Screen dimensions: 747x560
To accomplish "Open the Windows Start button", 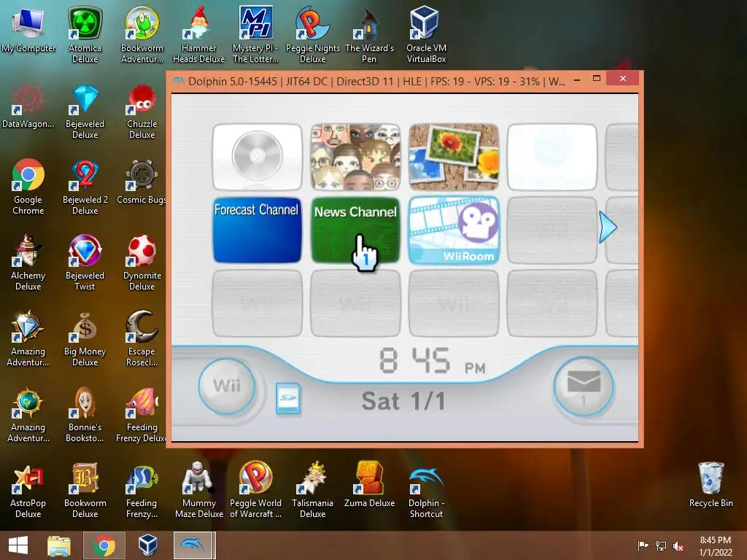I will pyautogui.click(x=18, y=545).
